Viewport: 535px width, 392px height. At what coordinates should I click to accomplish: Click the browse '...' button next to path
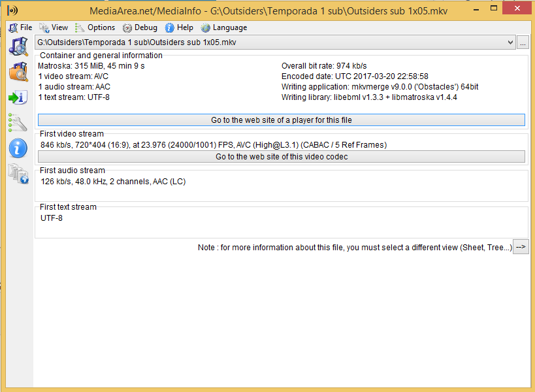(x=523, y=42)
